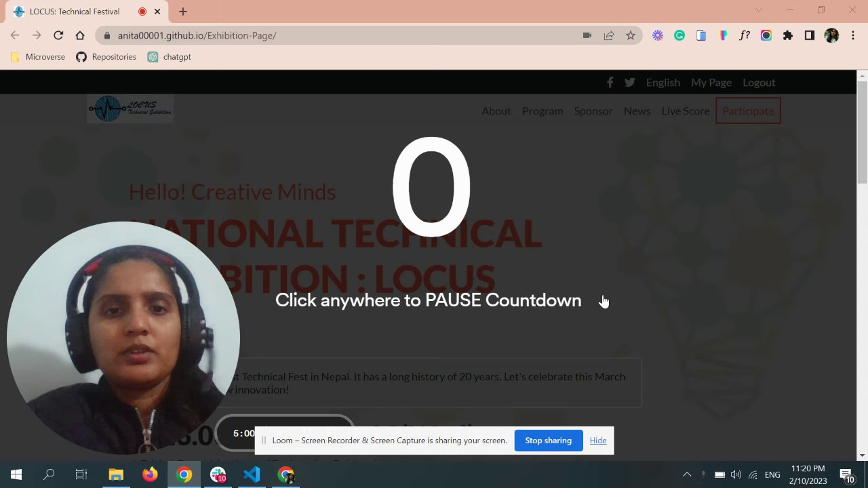Image resolution: width=868 pixels, height=488 pixels.
Task: Open Slack from the taskbar
Action: click(218, 474)
